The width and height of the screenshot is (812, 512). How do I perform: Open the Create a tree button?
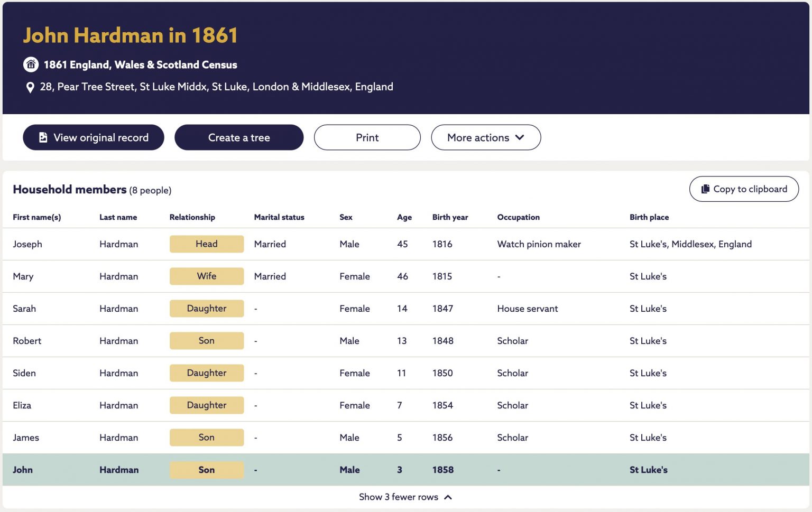coord(239,137)
